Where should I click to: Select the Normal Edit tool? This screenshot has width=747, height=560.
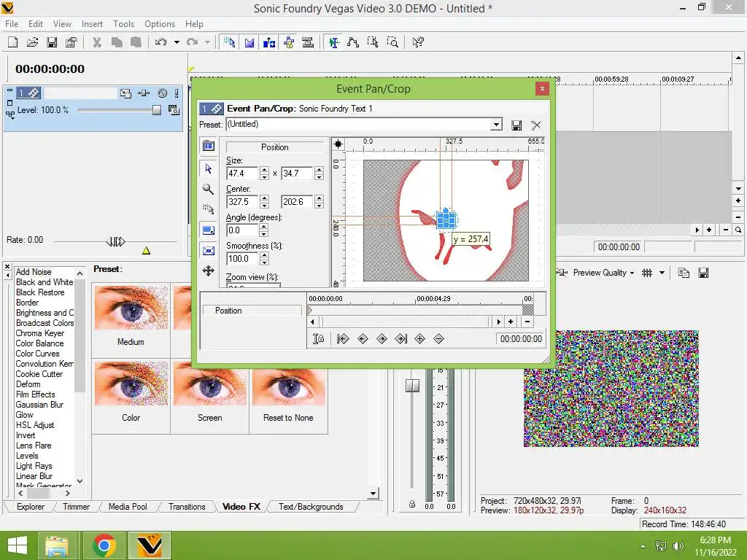tap(333, 42)
